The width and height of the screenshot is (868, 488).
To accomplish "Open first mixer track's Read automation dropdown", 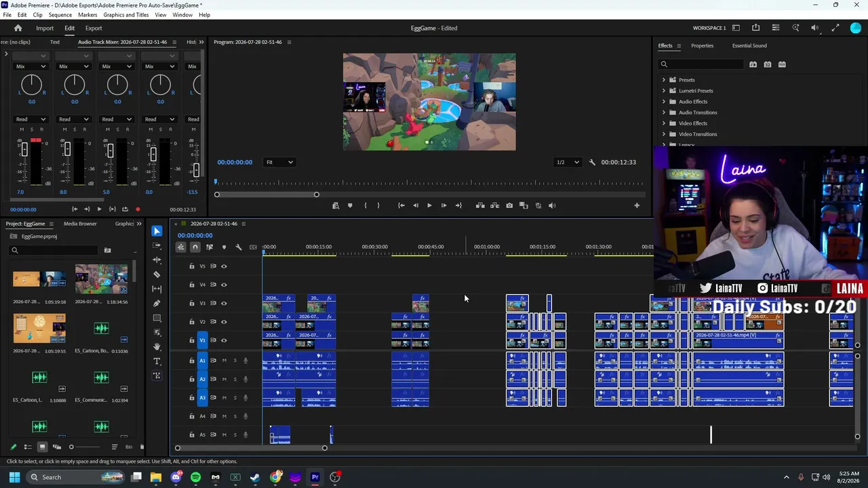I will (x=31, y=119).
